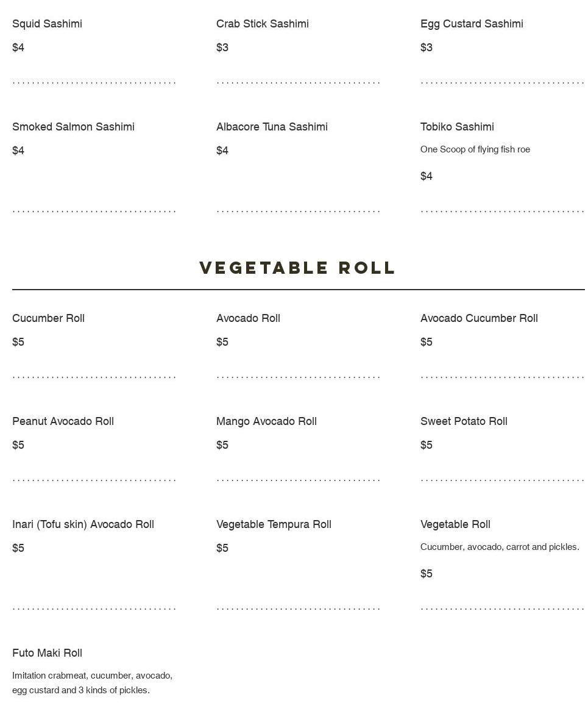Select Avocado Cucumber Roll
This screenshot has height=703, width=588.
(479, 318)
